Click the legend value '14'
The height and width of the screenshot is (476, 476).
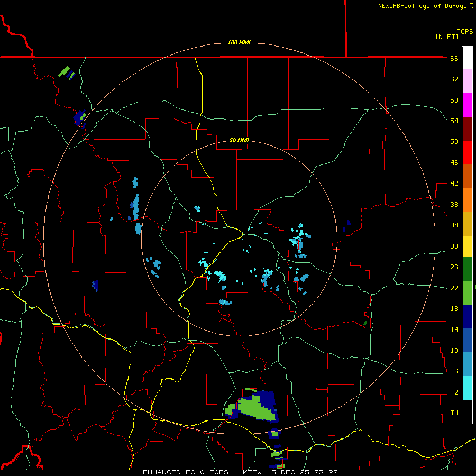[454, 329]
